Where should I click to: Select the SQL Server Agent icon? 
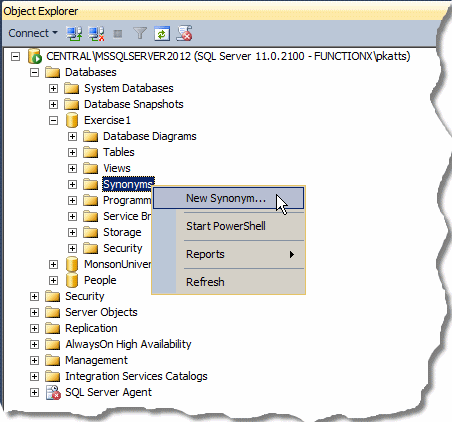pos(53,392)
